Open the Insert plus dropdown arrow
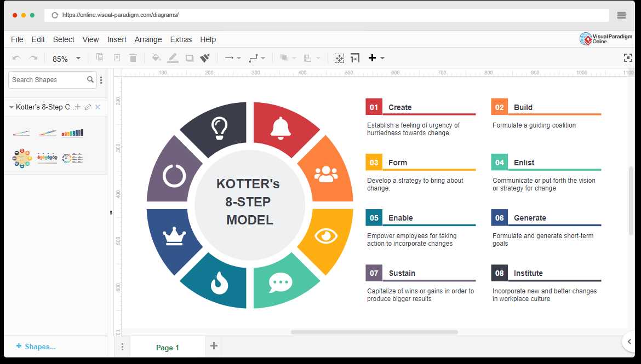Screen dimensions: 641x364 click(x=382, y=58)
